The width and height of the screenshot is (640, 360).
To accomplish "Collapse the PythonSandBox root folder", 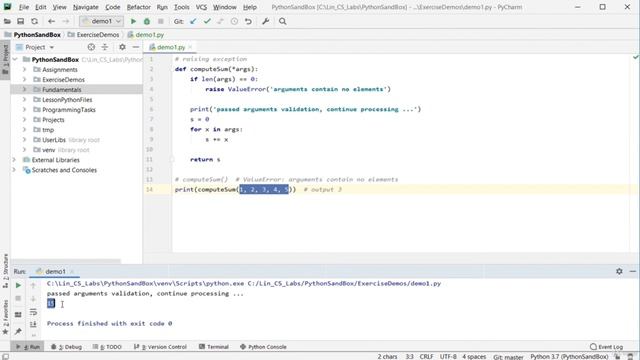I will pyautogui.click(x=15, y=60).
